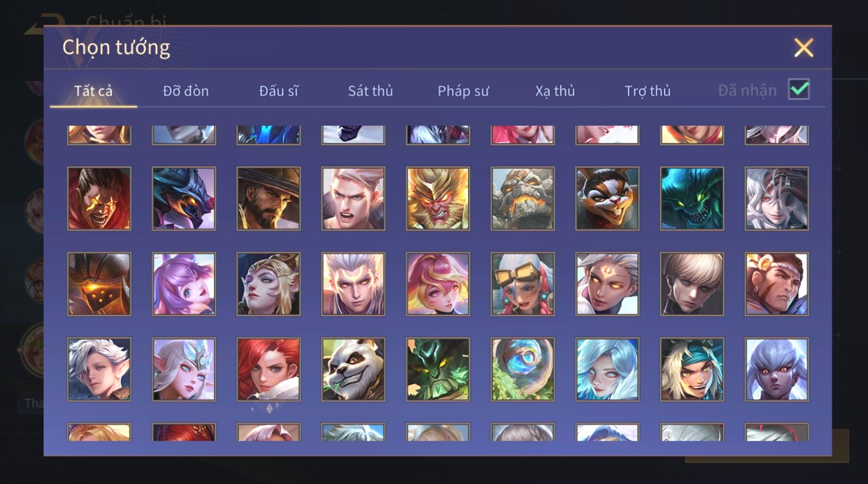Select the armored helmet hero with orange visor

(99, 284)
